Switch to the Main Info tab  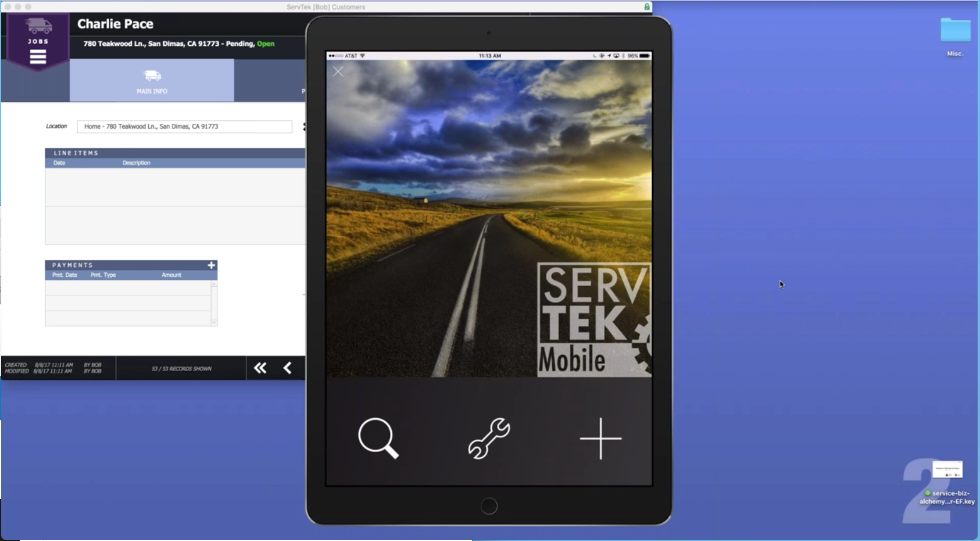pos(152,80)
